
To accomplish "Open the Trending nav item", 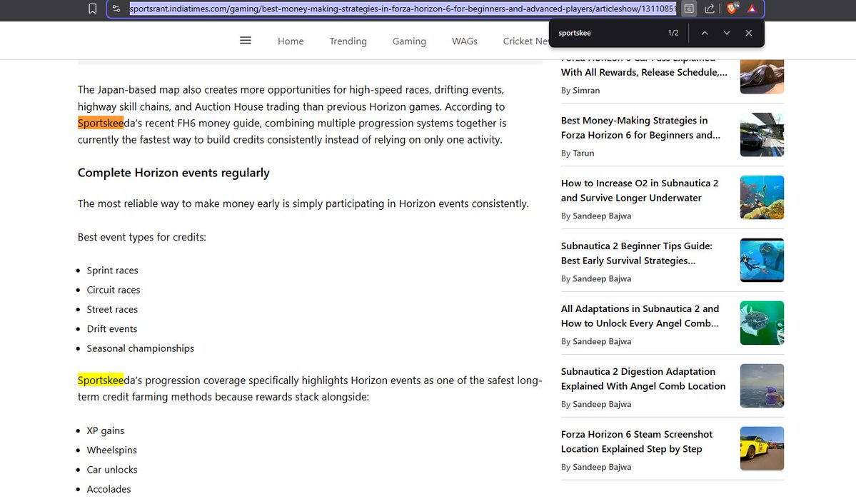I will pyautogui.click(x=348, y=41).
